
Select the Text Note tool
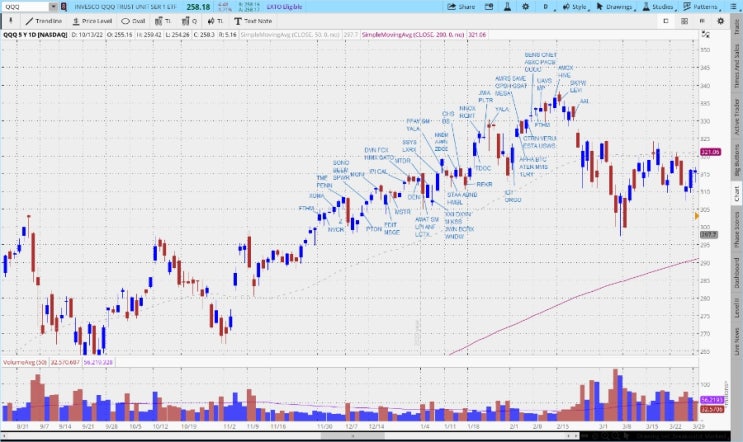click(253, 21)
